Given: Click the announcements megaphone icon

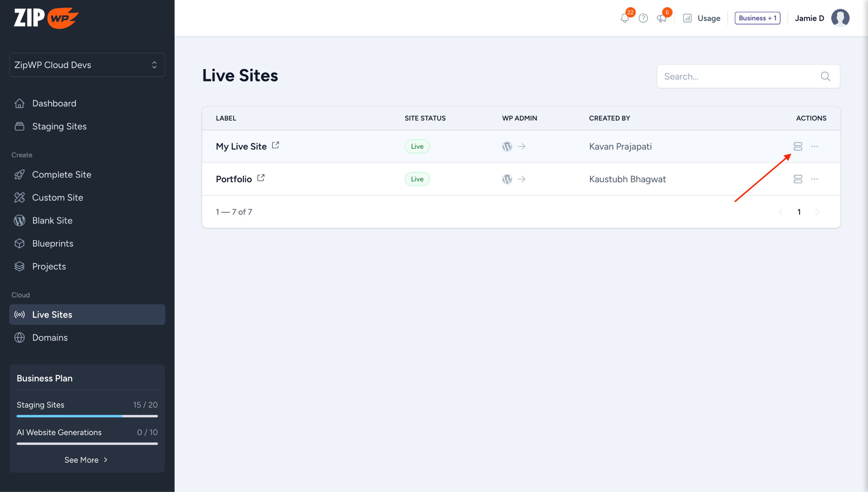Looking at the screenshot, I should 661,18.
